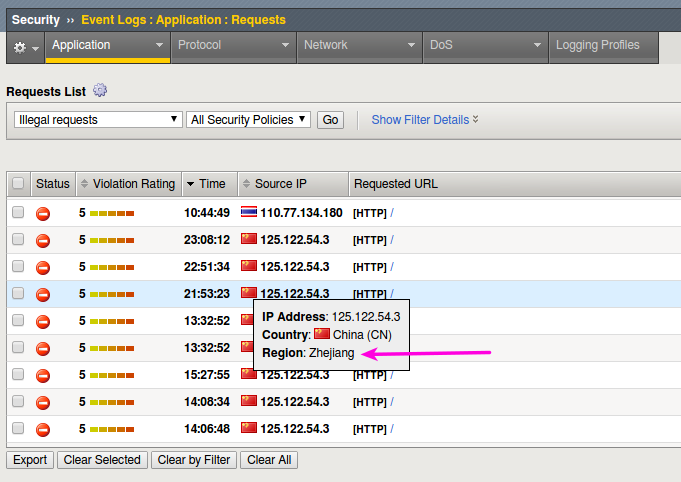681x482 pixels.
Task: Expand Show Filter Details chevron
Action: click(476, 119)
